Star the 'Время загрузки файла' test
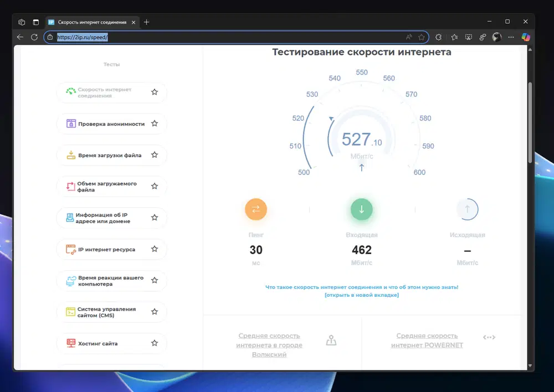 [x=155, y=155]
